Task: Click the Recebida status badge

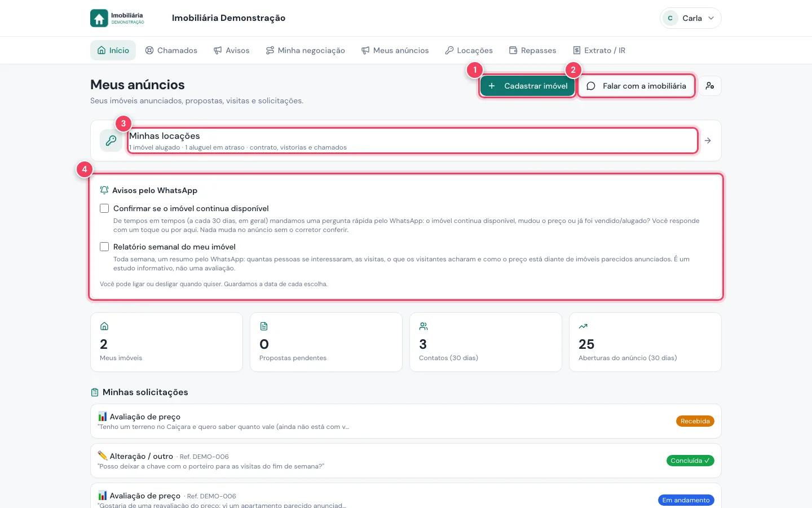Action: (x=695, y=421)
